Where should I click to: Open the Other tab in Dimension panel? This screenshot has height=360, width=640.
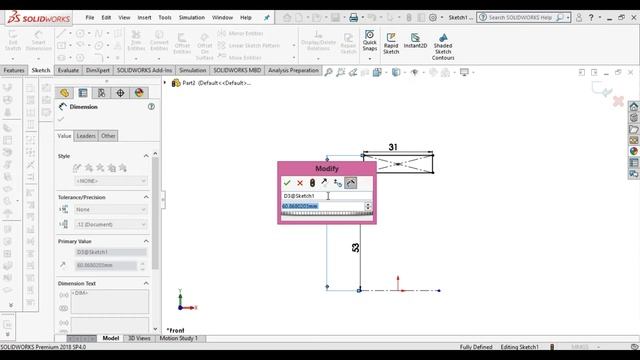pos(108,136)
